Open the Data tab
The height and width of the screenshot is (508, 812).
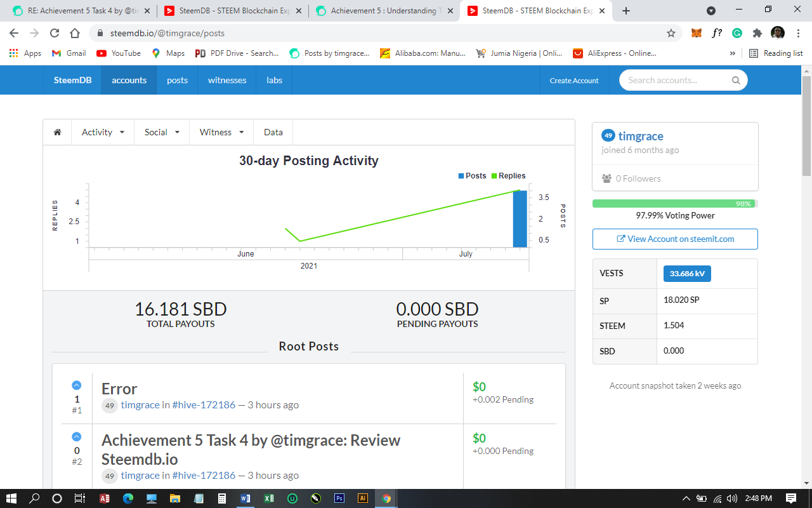click(273, 132)
